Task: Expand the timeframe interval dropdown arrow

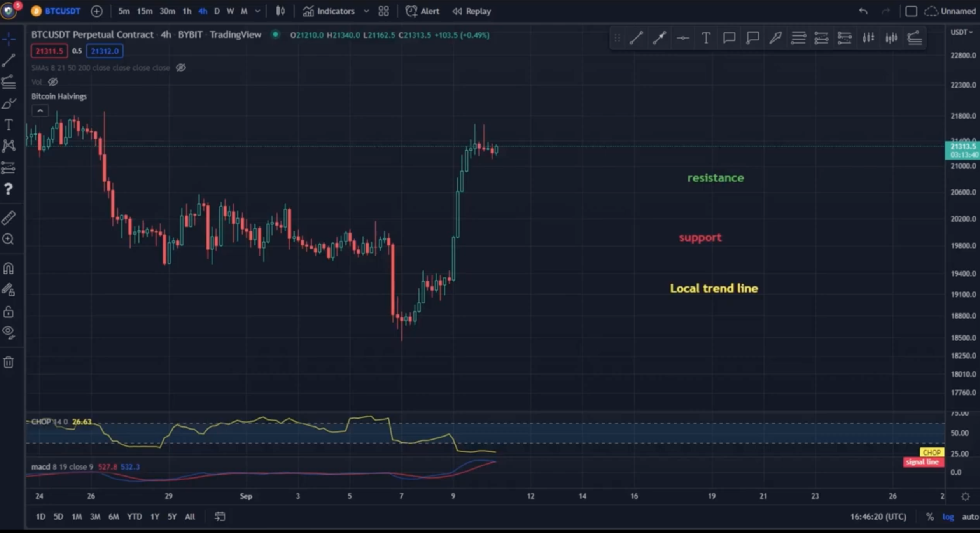Action: pyautogui.click(x=257, y=11)
